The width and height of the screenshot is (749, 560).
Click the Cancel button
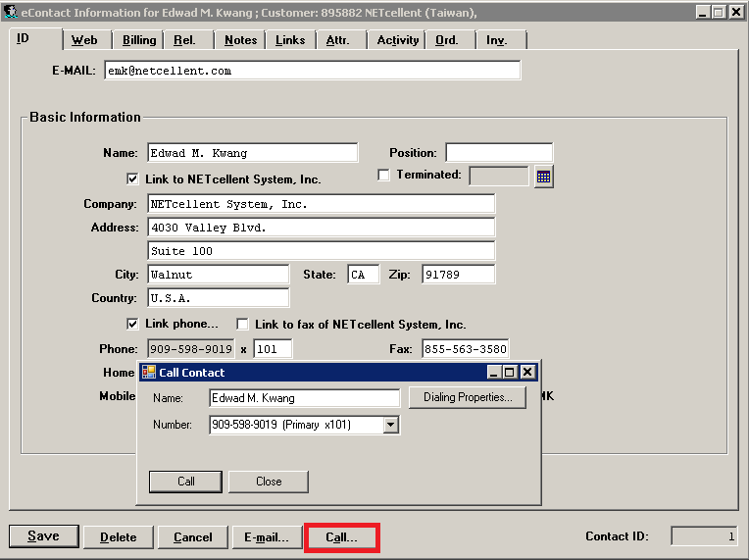pyautogui.click(x=193, y=537)
